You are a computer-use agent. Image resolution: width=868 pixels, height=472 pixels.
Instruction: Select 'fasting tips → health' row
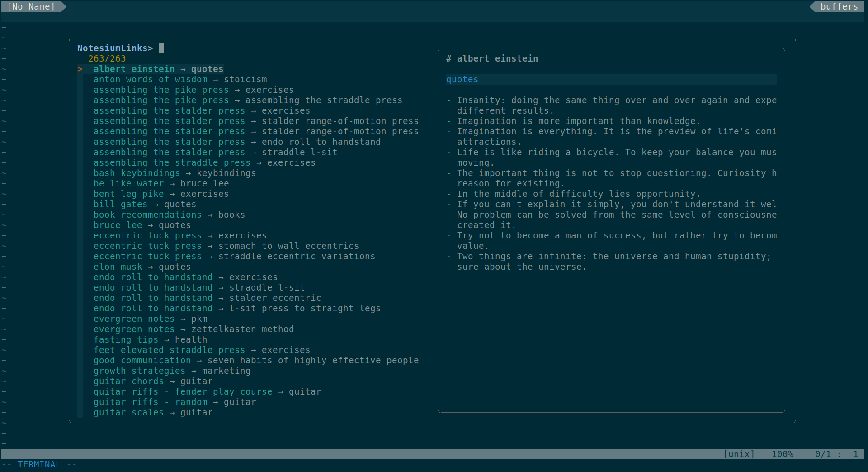coord(150,339)
